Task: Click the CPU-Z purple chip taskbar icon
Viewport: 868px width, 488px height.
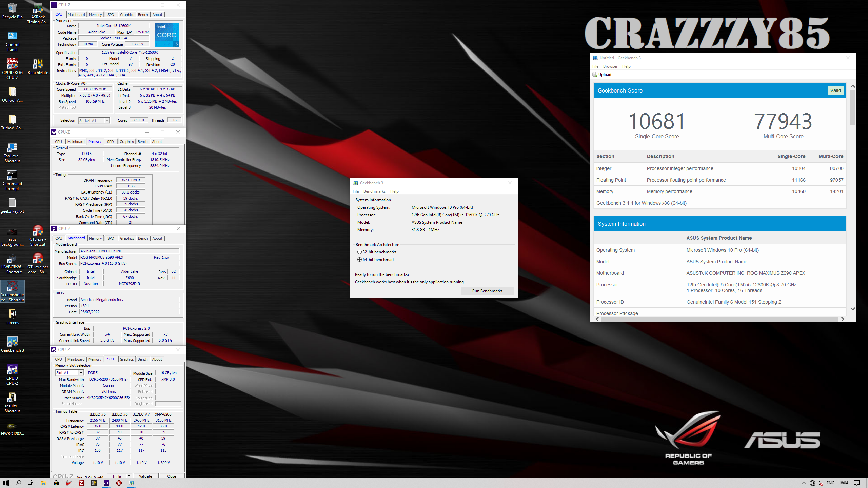Action: (x=106, y=483)
